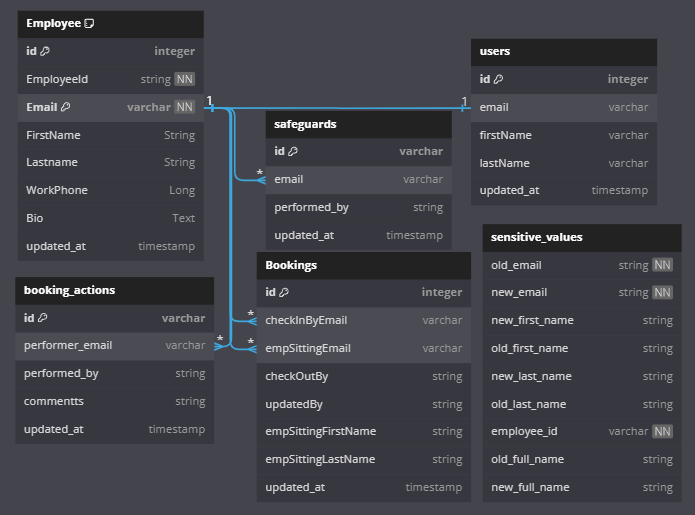Select the users table header
This screenshot has height=515, width=695.
[564, 51]
